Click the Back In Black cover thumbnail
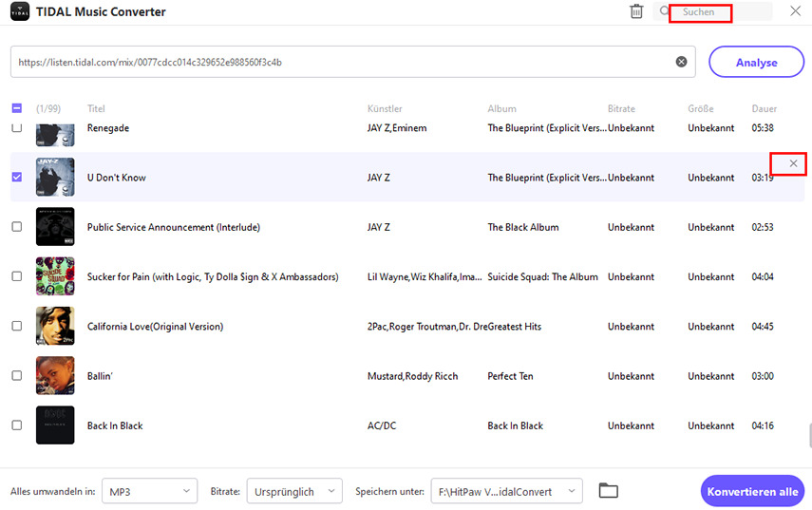The width and height of the screenshot is (812, 510). coord(55,425)
